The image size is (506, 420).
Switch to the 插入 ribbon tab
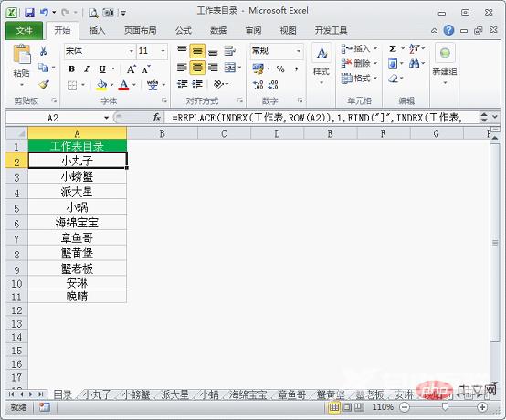(x=97, y=31)
